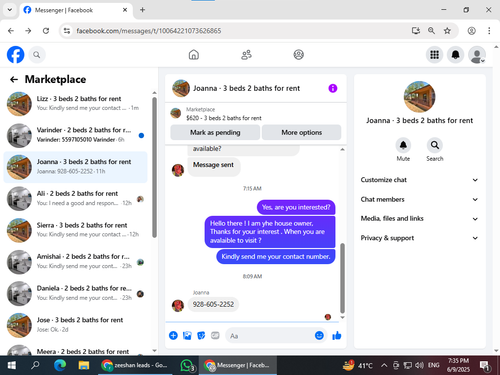Select Joanna conversation in list
Viewport: 500px width, 375px height.
pos(76,167)
